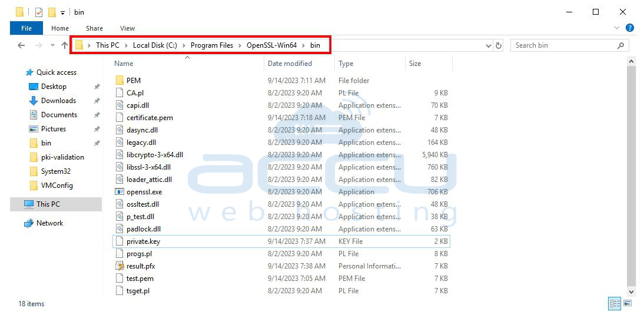The image size is (644, 318).
Task: Select Network in navigation pane
Action: click(x=49, y=223)
